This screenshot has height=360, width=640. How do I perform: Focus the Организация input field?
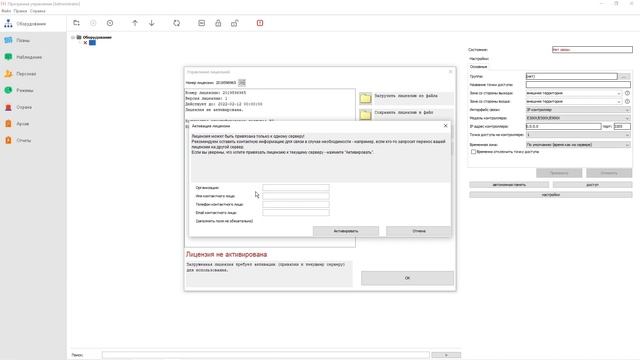pyautogui.click(x=296, y=188)
